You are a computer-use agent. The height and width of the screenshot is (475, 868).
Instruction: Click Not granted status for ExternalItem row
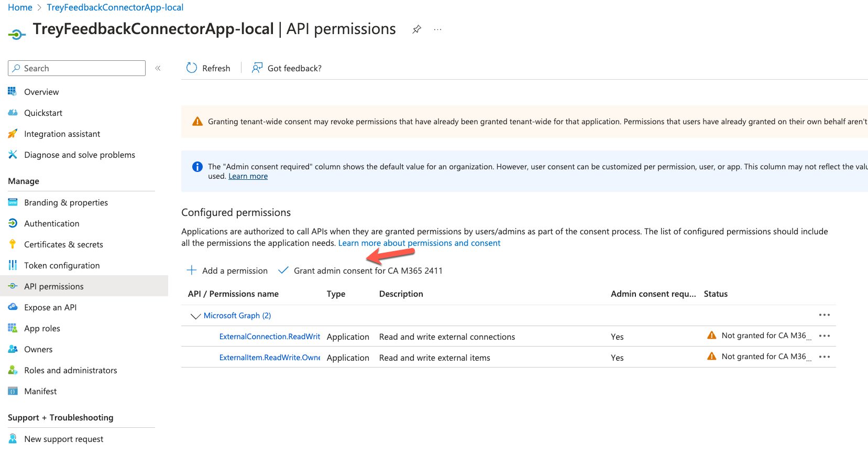[x=759, y=357]
